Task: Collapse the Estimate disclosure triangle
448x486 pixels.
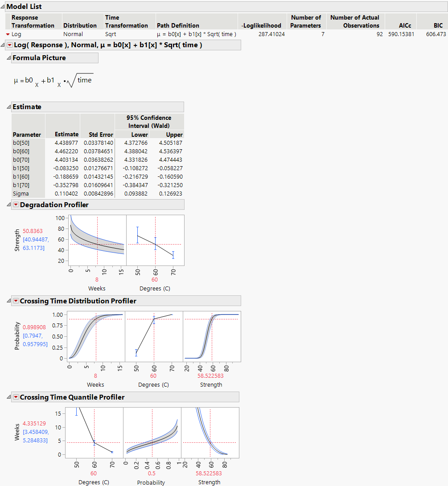Action: pos(9,107)
